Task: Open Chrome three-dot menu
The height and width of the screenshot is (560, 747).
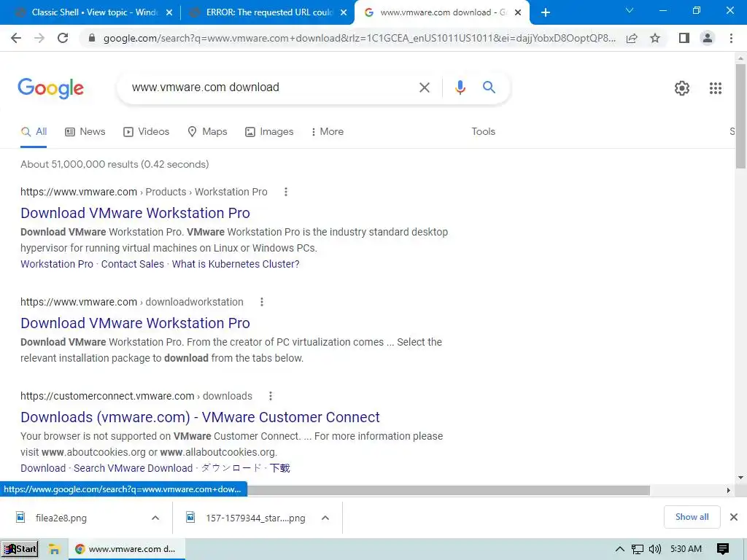Action: (731, 38)
